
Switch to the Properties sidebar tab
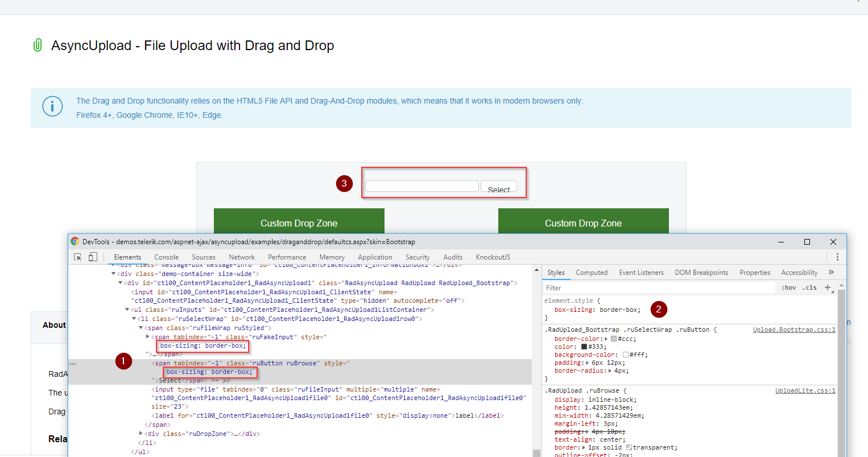[755, 273]
